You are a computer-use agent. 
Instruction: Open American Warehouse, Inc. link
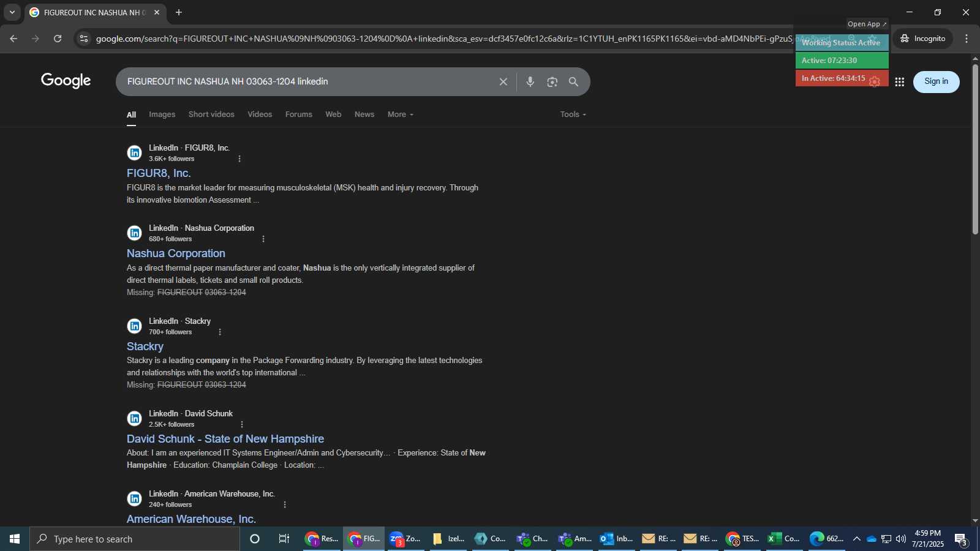point(191,519)
